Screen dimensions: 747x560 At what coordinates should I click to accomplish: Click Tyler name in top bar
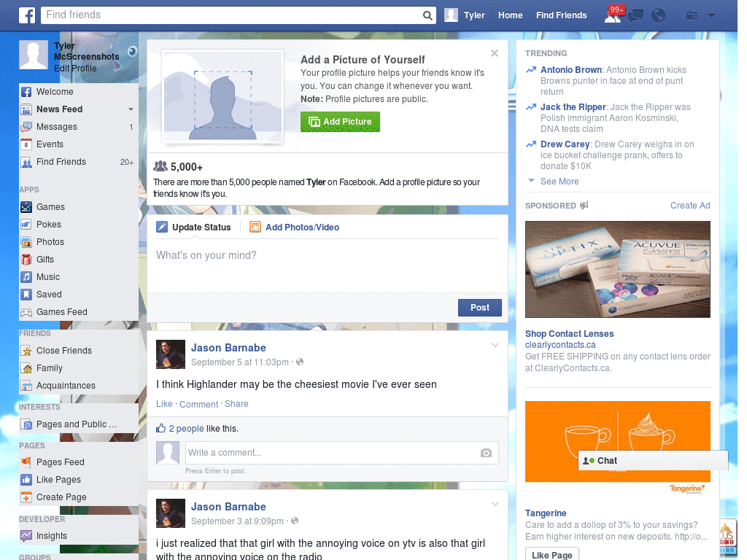pos(474,15)
